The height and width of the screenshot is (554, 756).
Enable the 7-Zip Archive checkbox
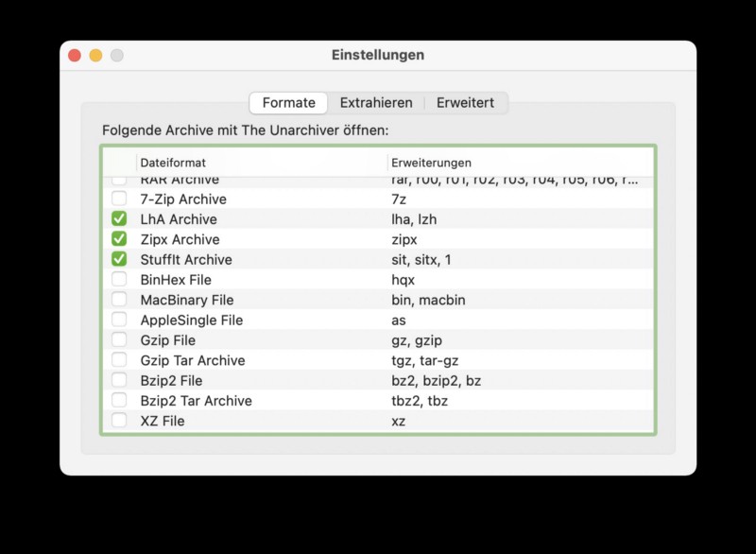pyautogui.click(x=119, y=199)
